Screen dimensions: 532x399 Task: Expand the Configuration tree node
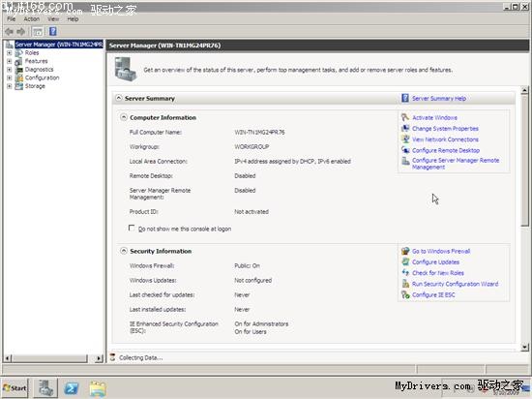[x=10, y=77]
